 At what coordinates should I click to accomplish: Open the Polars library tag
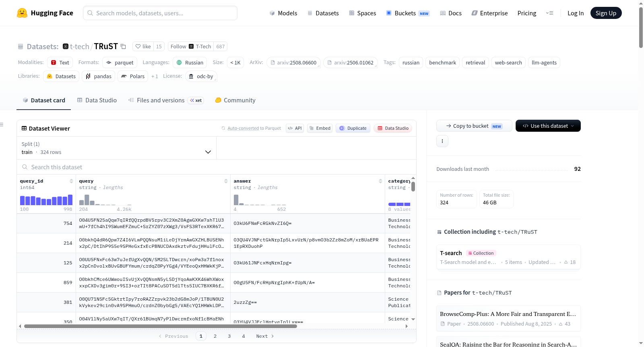[x=133, y=76]
